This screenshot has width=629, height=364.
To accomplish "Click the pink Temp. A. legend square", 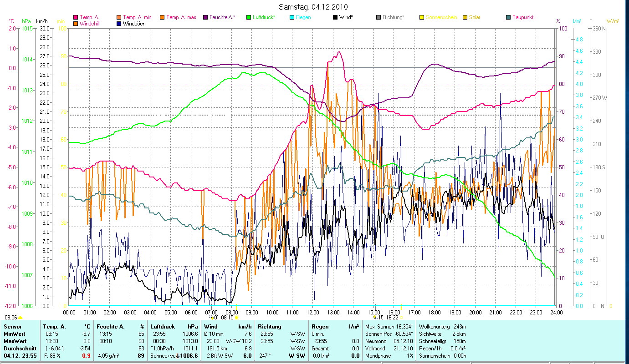I will tap(75, 18).
